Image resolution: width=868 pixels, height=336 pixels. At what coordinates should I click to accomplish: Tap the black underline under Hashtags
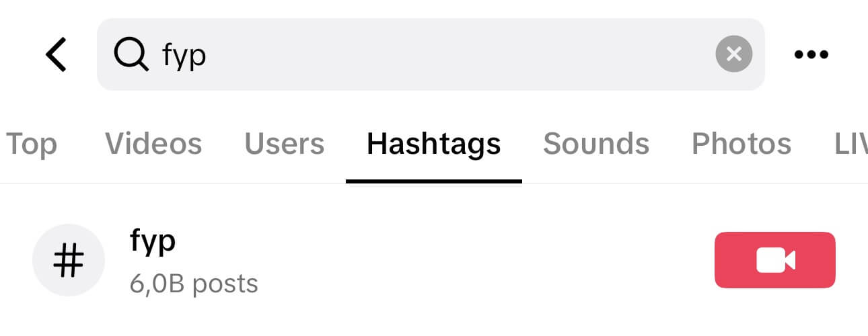434,181
